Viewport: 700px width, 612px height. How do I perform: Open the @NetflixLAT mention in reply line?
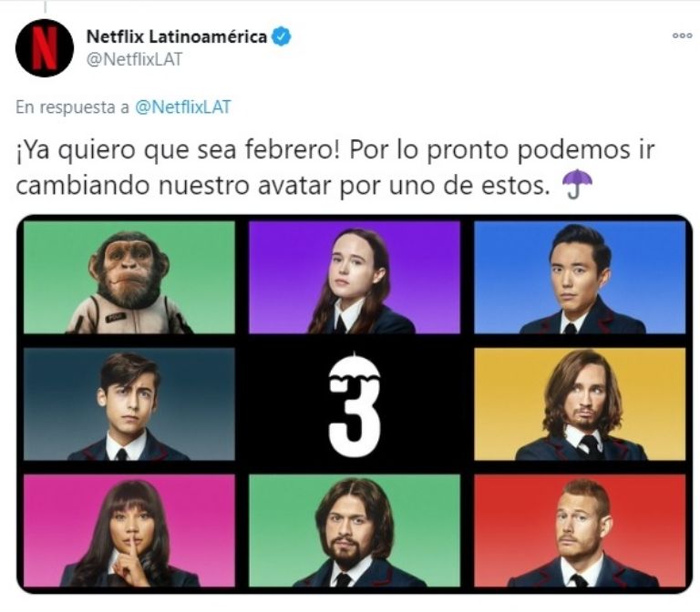point(183,107)
